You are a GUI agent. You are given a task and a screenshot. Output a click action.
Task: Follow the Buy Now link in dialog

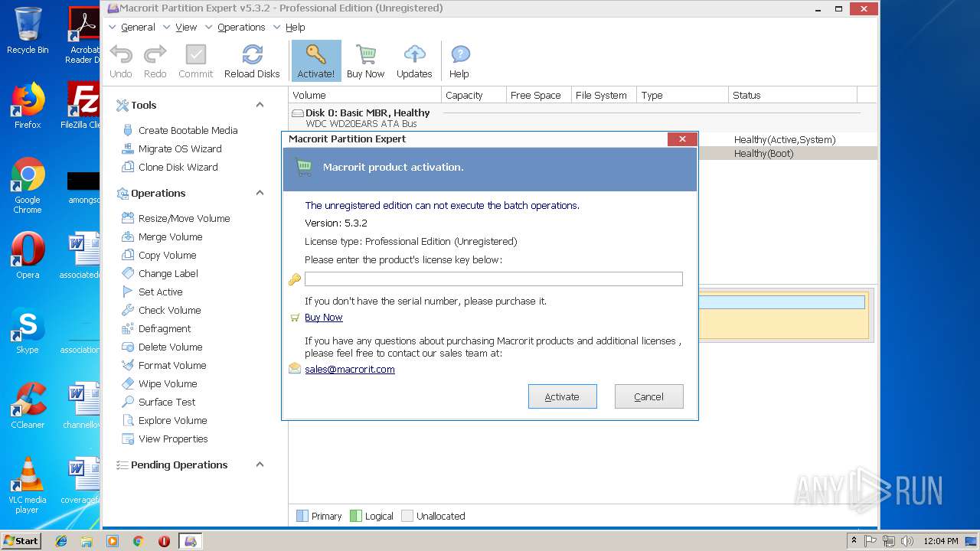coord(324,318)
